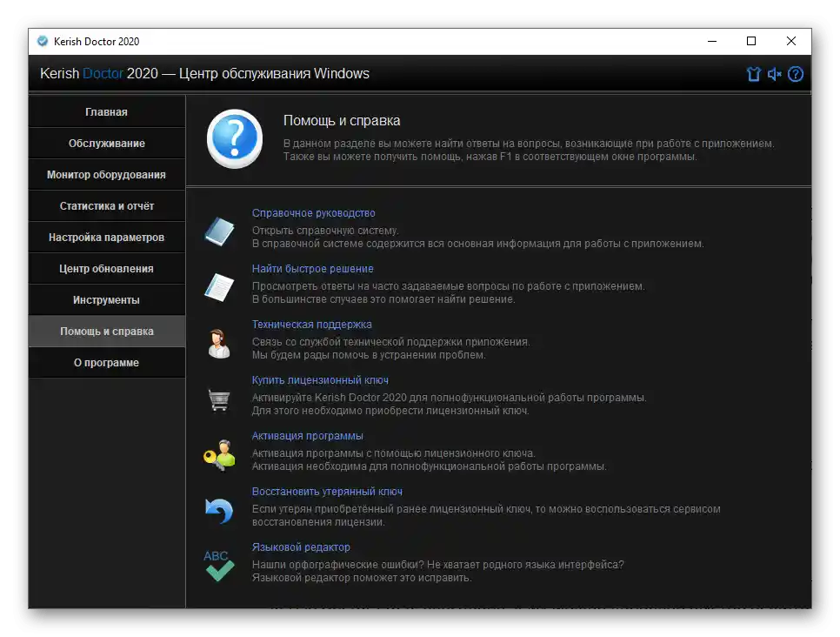Open the Главная section
This screenshot has height=637, width=840.
pos(107,112)
